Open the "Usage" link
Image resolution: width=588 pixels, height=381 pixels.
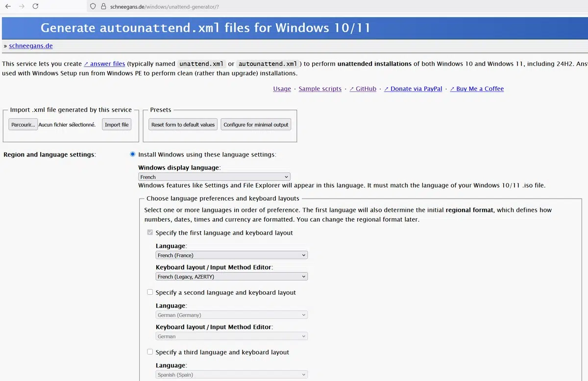pos(282,89)
